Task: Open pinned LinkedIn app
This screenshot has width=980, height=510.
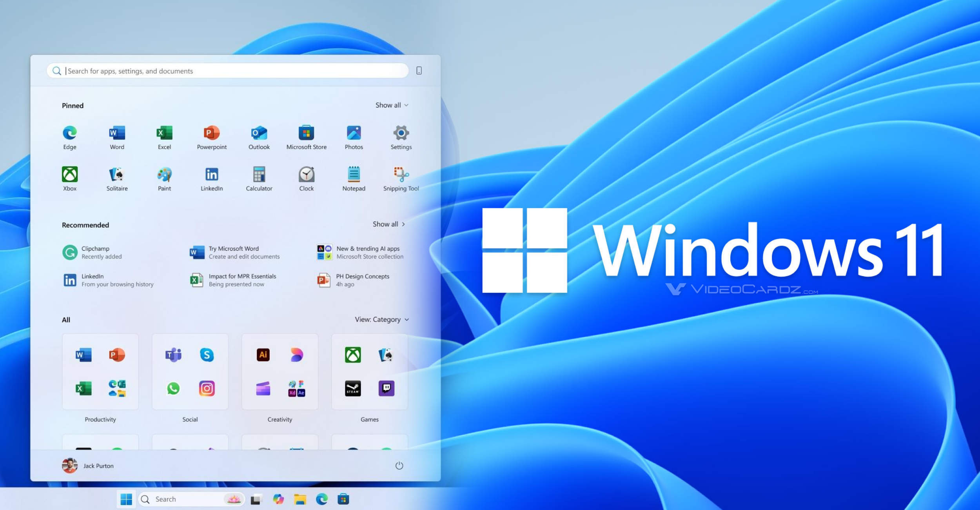Action: (x=212, y=179)
